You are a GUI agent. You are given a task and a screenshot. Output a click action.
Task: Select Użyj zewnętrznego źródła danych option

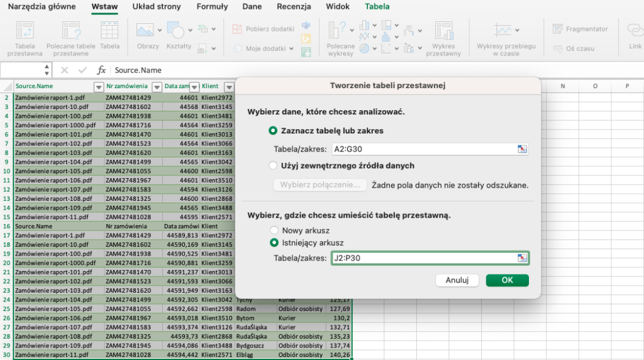[273, 166]
